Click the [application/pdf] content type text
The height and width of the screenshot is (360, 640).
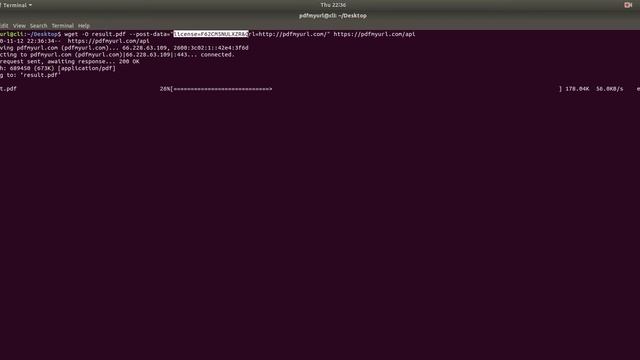87,68
